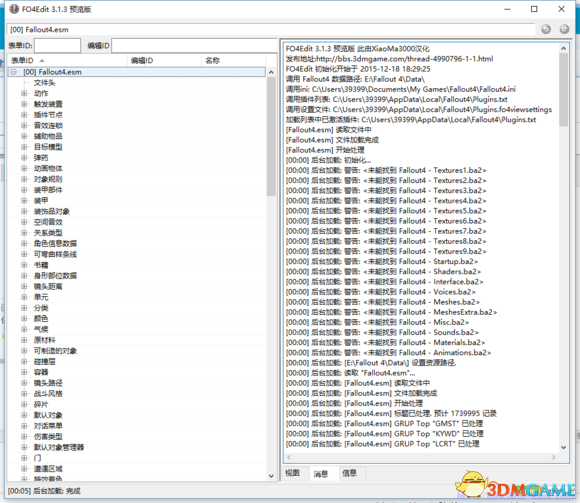Select the 镜头距离 tree item
Screen dimensions: 580x503
tap(48, 286)
